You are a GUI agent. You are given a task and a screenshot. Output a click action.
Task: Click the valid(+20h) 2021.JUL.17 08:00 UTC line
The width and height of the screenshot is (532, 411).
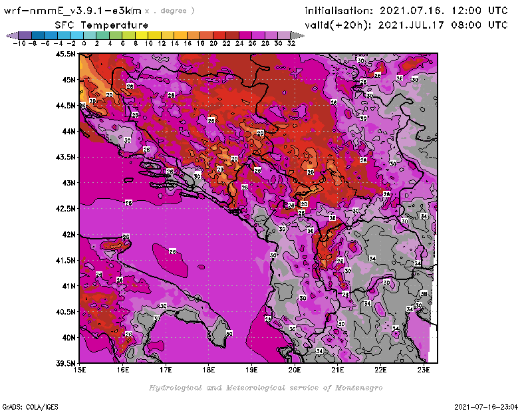(x=406, y=25)
